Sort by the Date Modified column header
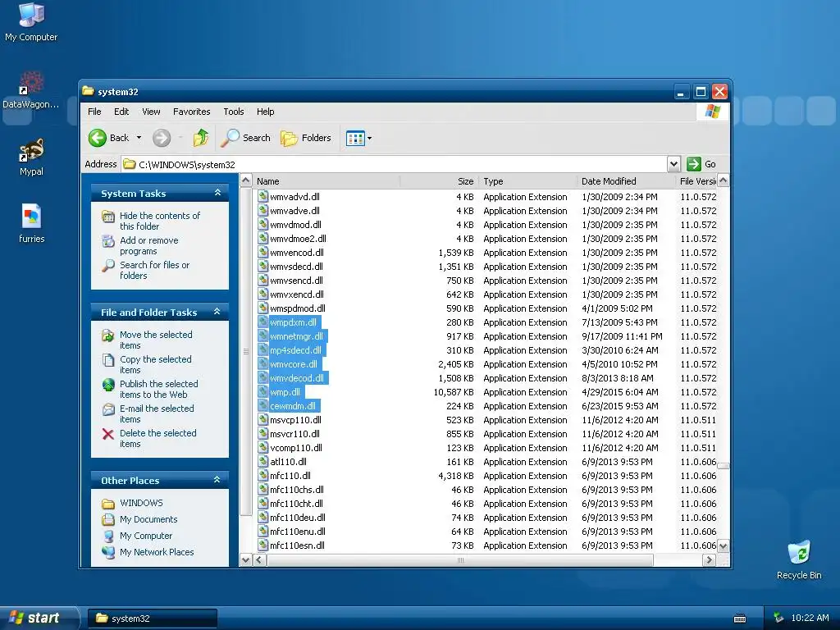 click(626, 181)
